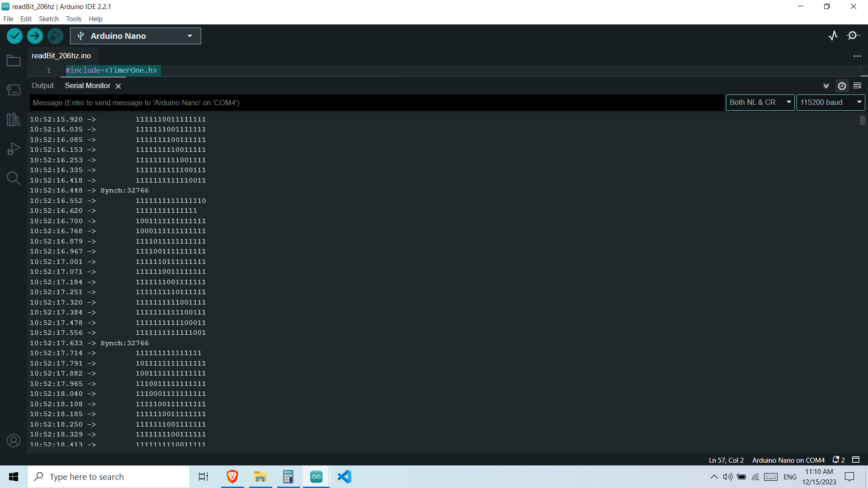Upload the sketch to the Arduino Nano

click(x=35, y=36)
